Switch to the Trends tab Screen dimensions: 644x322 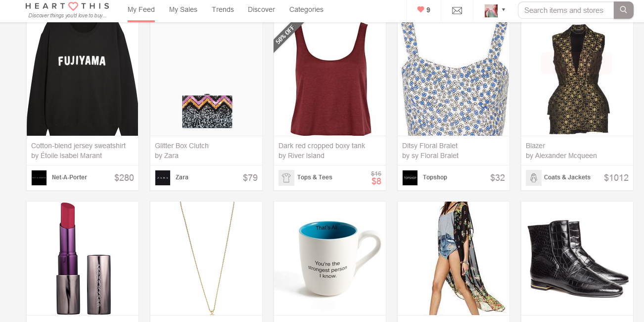click(223, 10)
